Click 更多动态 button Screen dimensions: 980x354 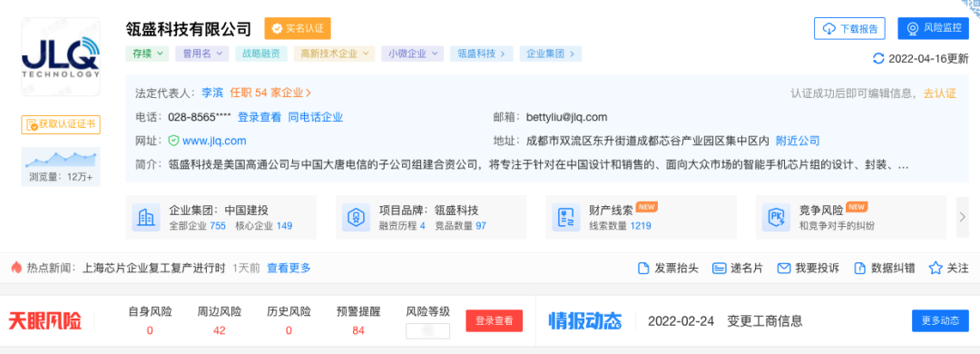pyautogui.click(x=940, y=320)
